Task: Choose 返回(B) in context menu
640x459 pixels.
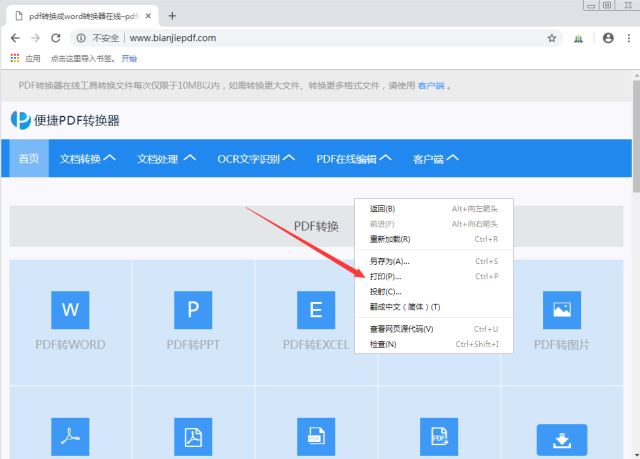Action: 434,209
